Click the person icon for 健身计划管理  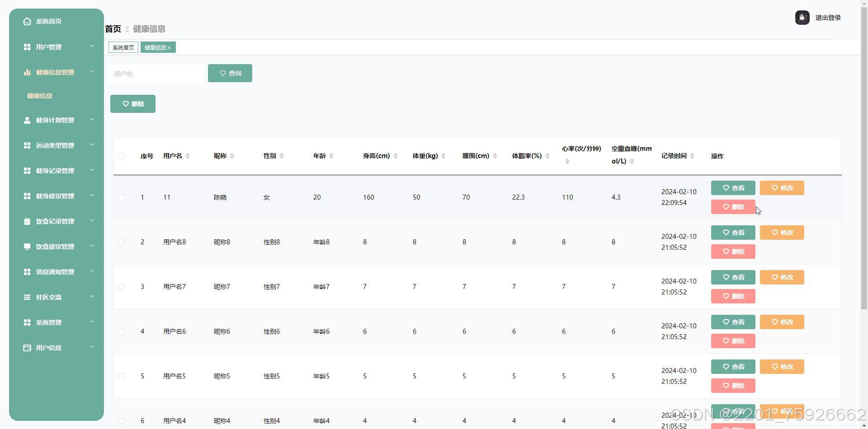point(27,120)
